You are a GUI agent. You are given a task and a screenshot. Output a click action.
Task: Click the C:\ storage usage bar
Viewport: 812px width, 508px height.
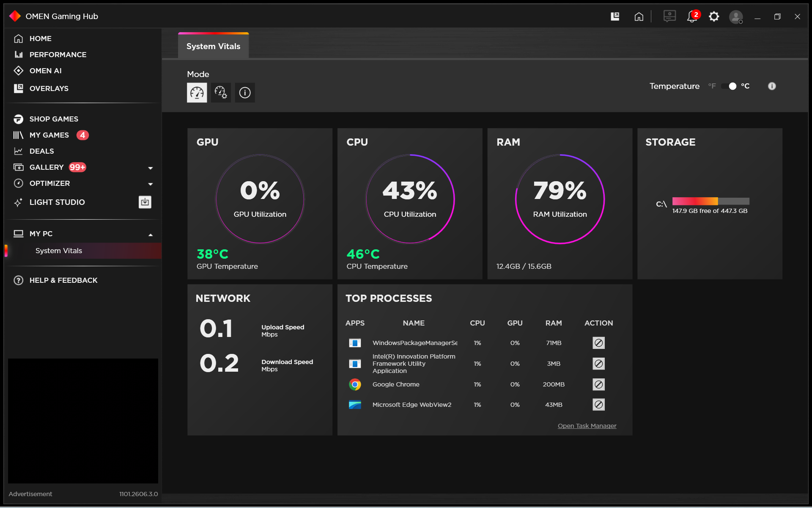710,201
